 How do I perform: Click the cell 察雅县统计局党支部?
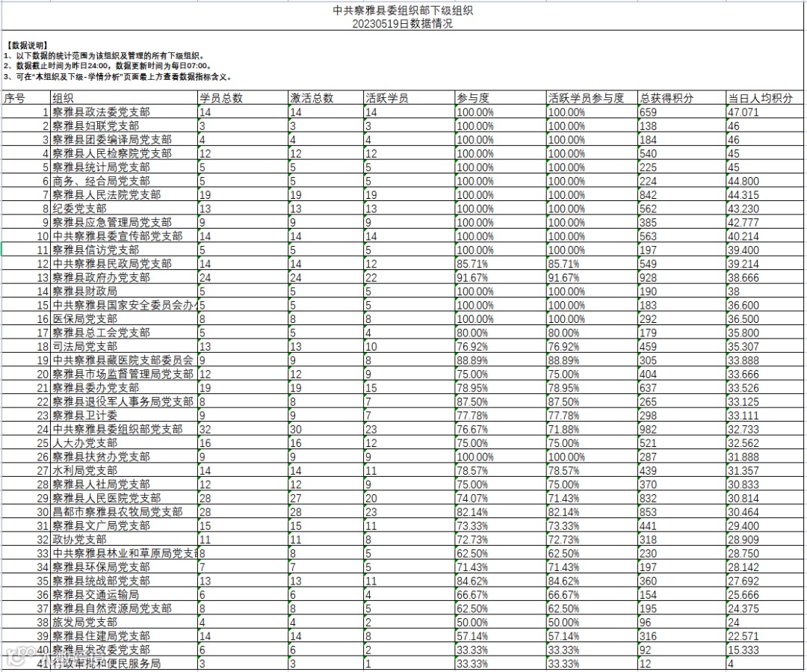pyautogui.click(x=124, y=167)
